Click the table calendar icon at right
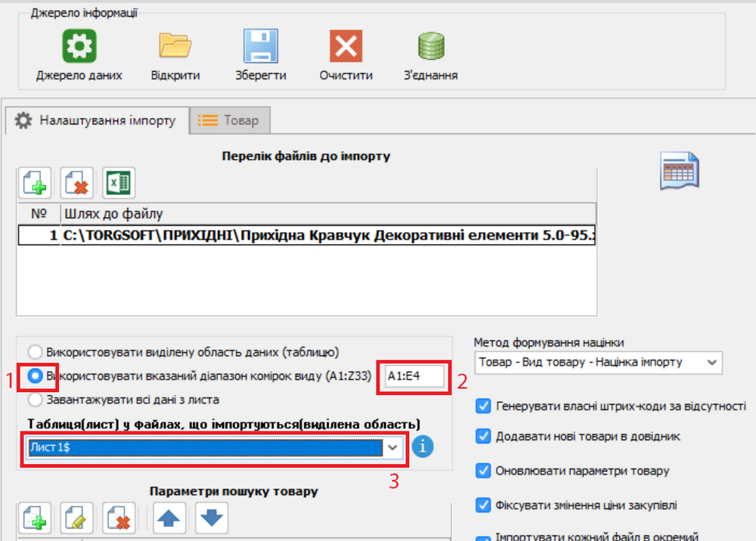Screen dimensions: 756x541 [x=680, y=170]
